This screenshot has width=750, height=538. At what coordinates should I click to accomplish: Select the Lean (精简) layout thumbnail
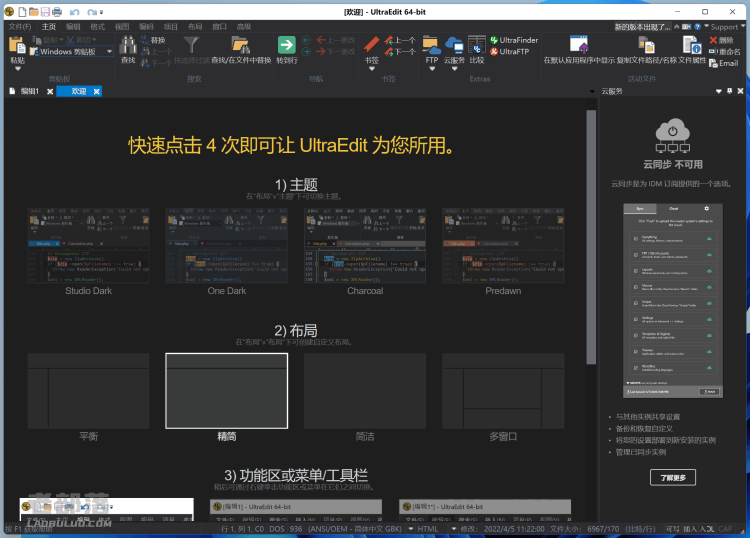tap(227, 391)
